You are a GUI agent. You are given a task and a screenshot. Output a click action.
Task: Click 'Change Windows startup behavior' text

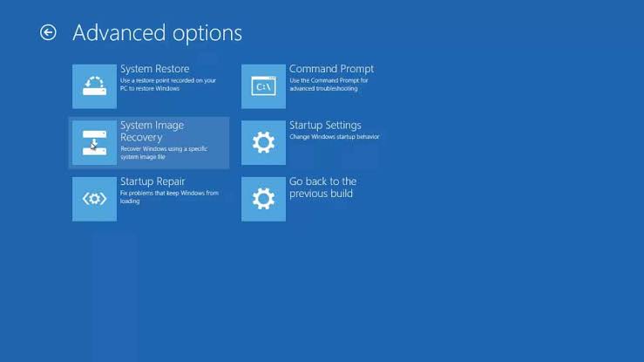[335, 137]
